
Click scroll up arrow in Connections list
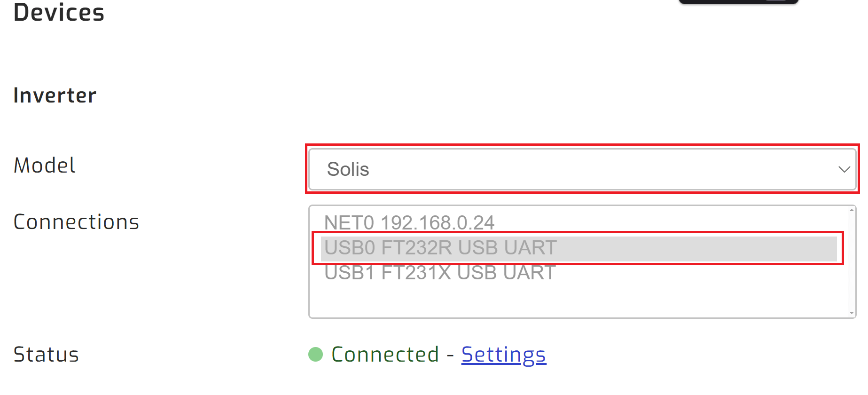pos(852,210)
